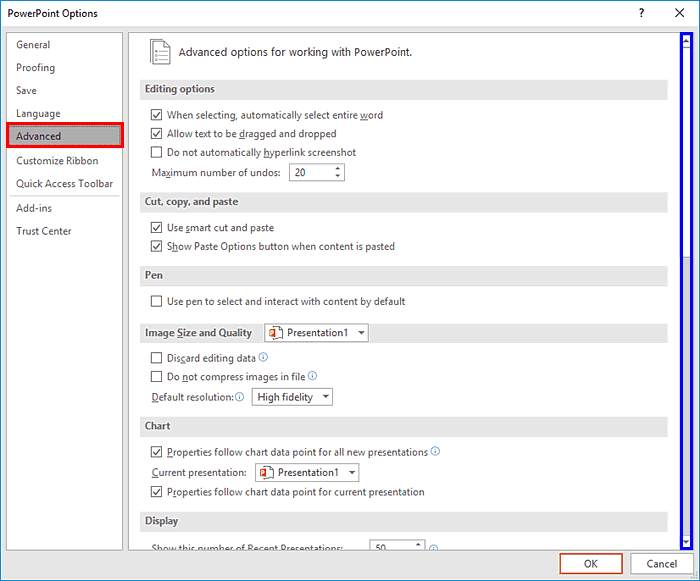Increase Maximum number of undos with up arrow
The image size is (700, 581).
tap(338, 168)
